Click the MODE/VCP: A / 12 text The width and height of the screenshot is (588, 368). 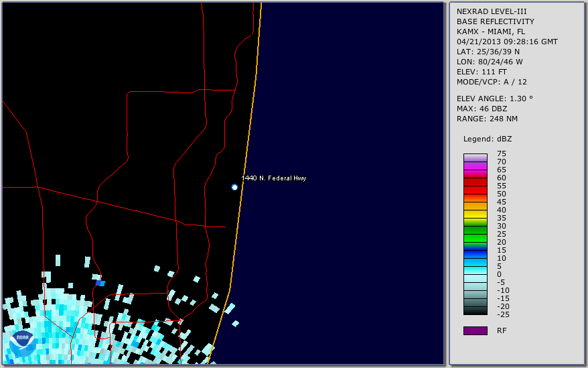(x=492, y=82)
